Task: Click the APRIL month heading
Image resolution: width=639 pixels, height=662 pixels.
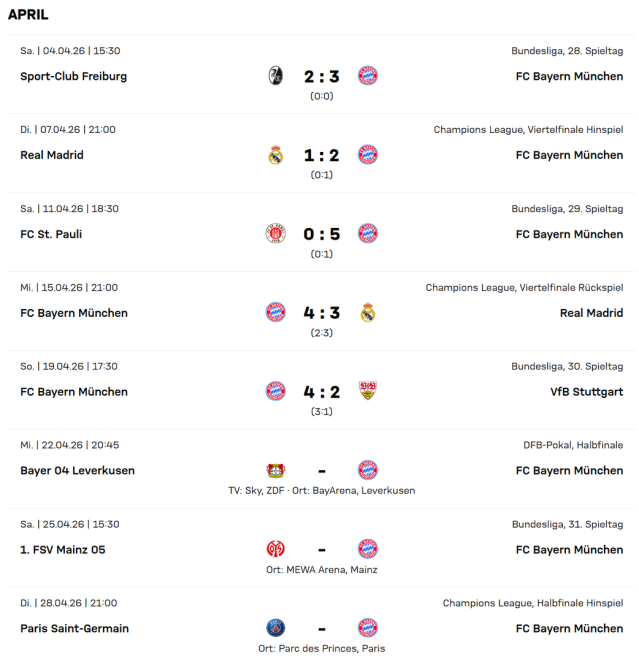Action: click(28, 15)
